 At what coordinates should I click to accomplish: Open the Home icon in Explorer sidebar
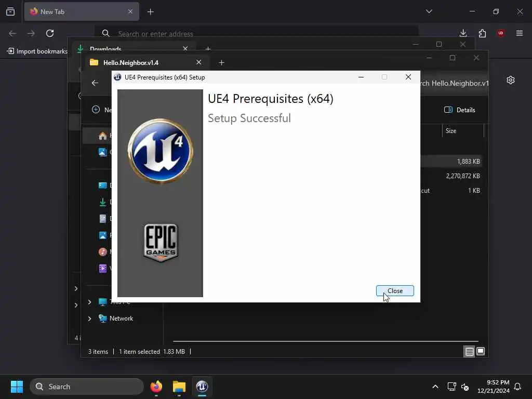102,136
